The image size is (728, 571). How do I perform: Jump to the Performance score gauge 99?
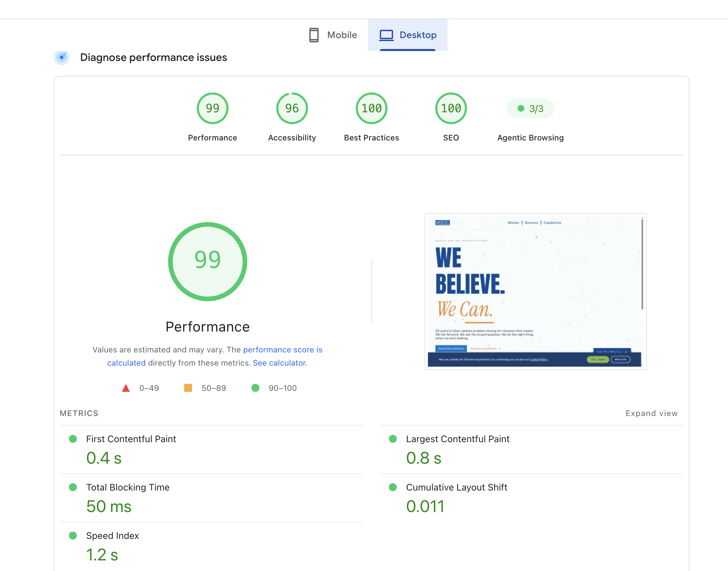(x=212, y=108)
